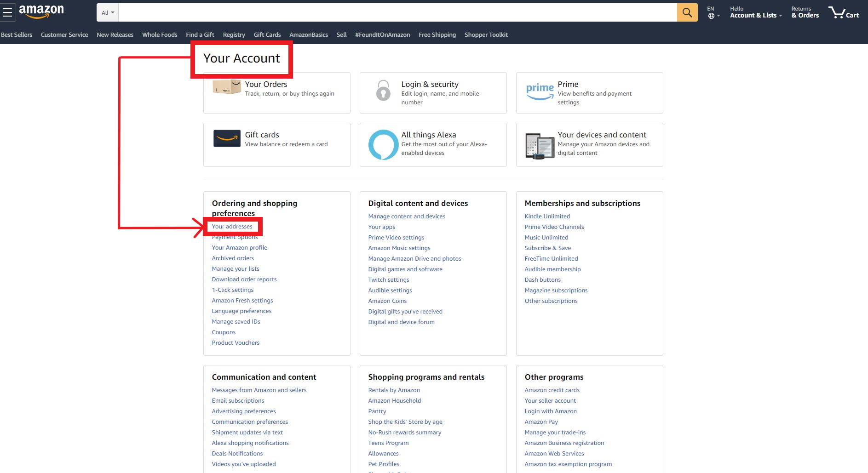
Task: Open #FoundItOnAmazon nav item
Action: coord(382,34)
